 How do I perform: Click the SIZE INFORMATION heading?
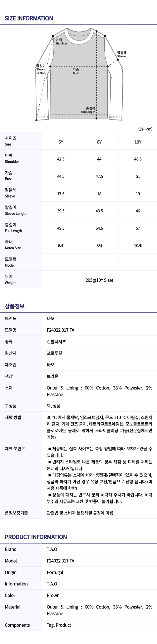(x=29, y=18)
